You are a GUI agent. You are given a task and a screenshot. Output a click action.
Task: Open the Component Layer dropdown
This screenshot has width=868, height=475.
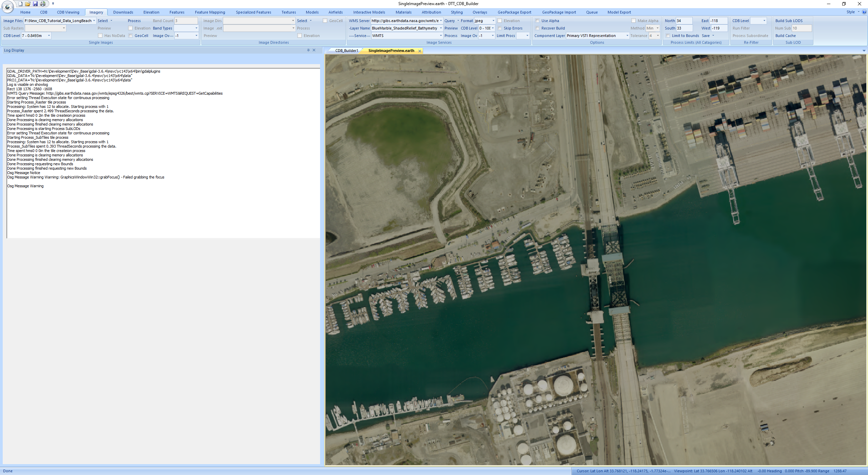627,36
